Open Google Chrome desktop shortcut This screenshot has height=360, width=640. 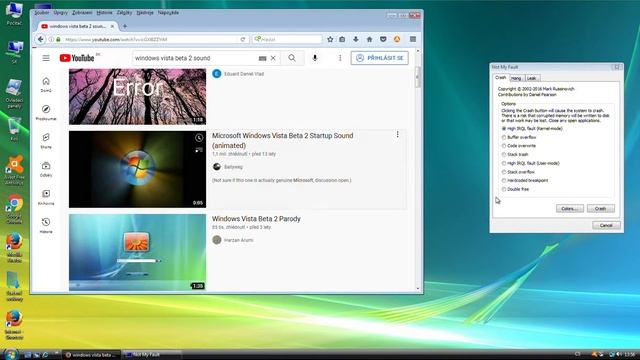coord(15,209)
